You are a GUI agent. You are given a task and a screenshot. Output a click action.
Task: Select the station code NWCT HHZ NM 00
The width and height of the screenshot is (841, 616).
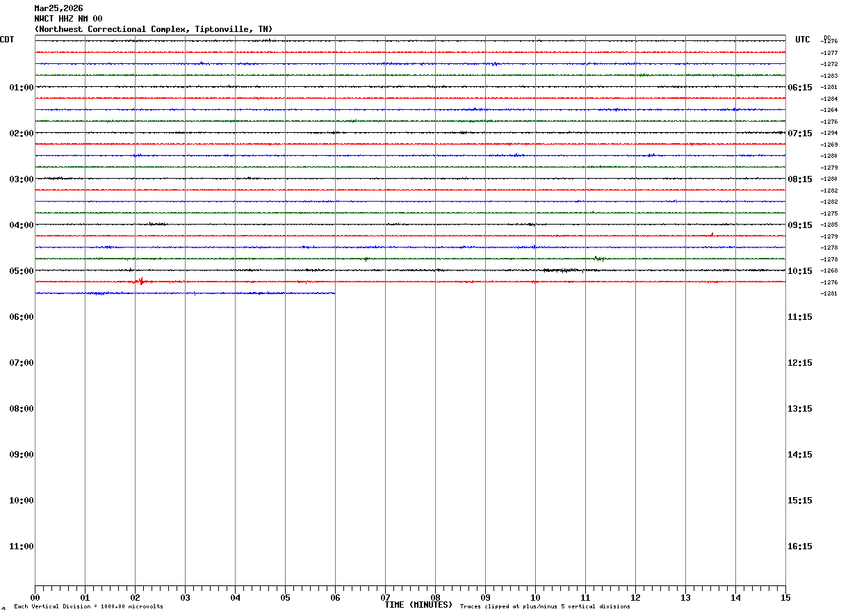(x=68, y=19)
